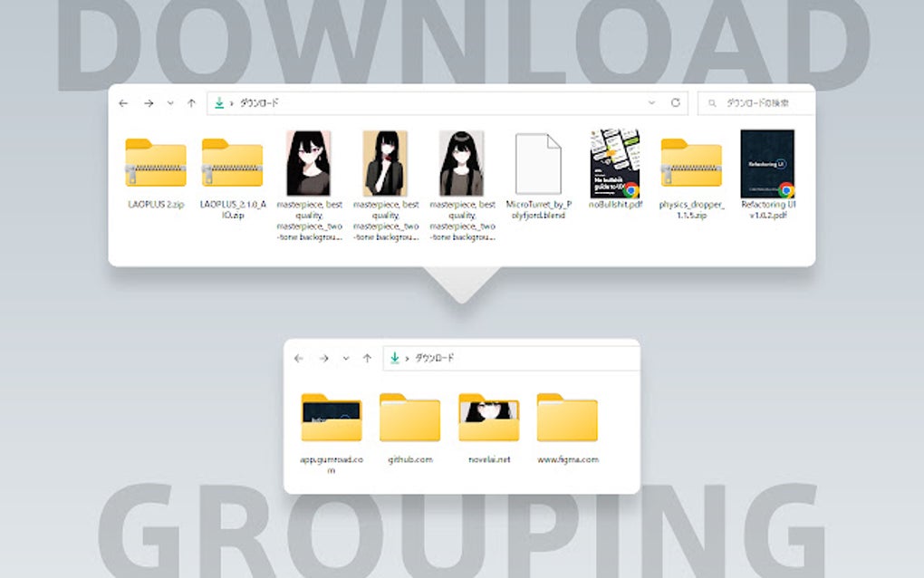The width and height of the screenshot is (924, 578).
Task: Open the recent locations chevron in the bottom window
Action: [x=344, y=359]
